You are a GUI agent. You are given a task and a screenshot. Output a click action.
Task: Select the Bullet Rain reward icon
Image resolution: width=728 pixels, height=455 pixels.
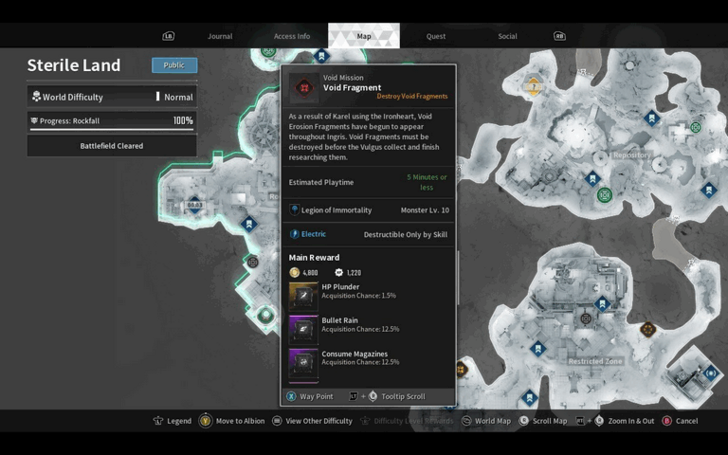click(304, 329)
